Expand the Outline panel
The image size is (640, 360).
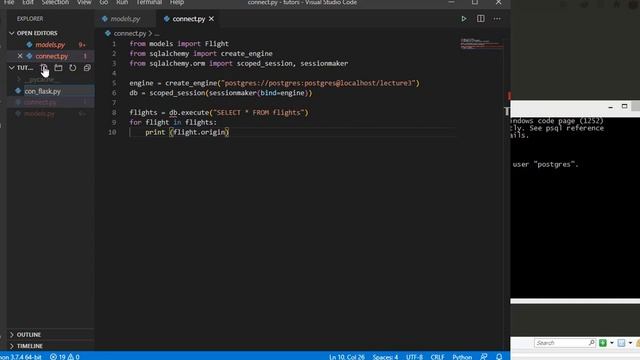12,334
